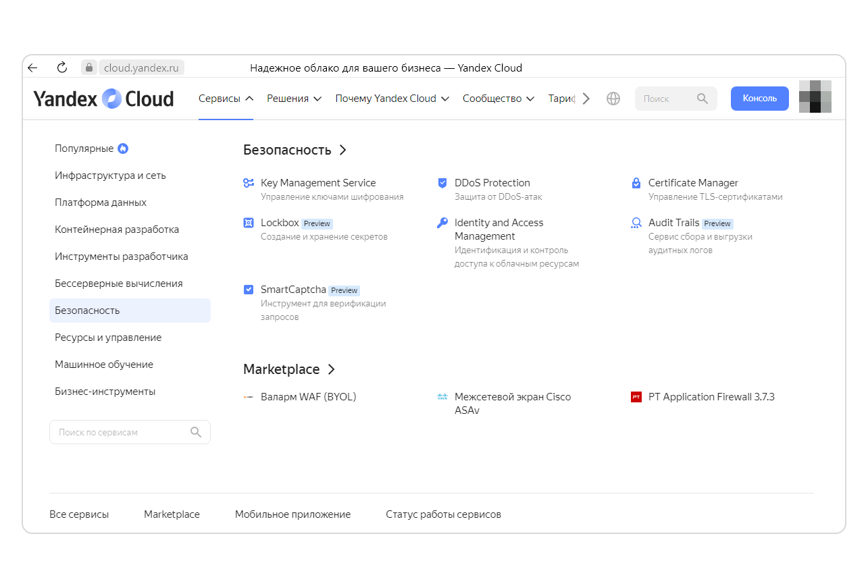Screen dimensions: 868x588
Task: Select Бессерверные вычисления category
Action: click(x=130, y=284)
